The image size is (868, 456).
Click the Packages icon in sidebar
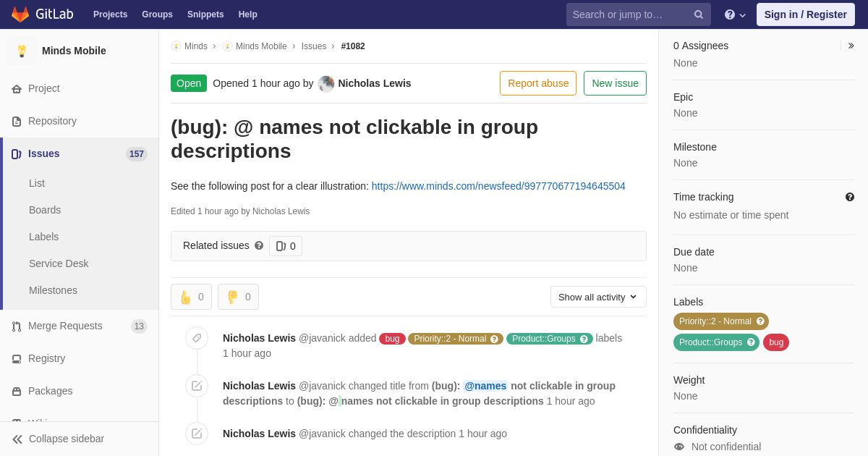pyautogui.click(x=17, y=392)
